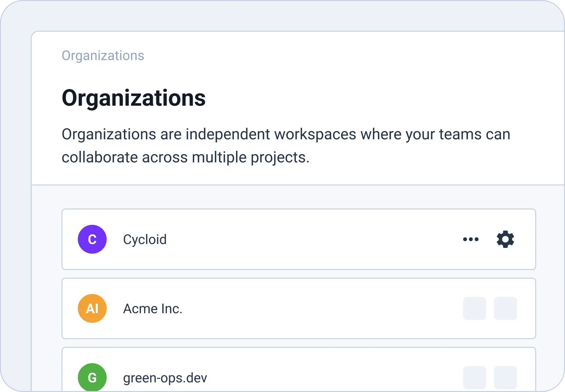This screenshot has height=392, width=565.
Task: Click the empty middle area of the Cycloid card
Action: (304, 239)
